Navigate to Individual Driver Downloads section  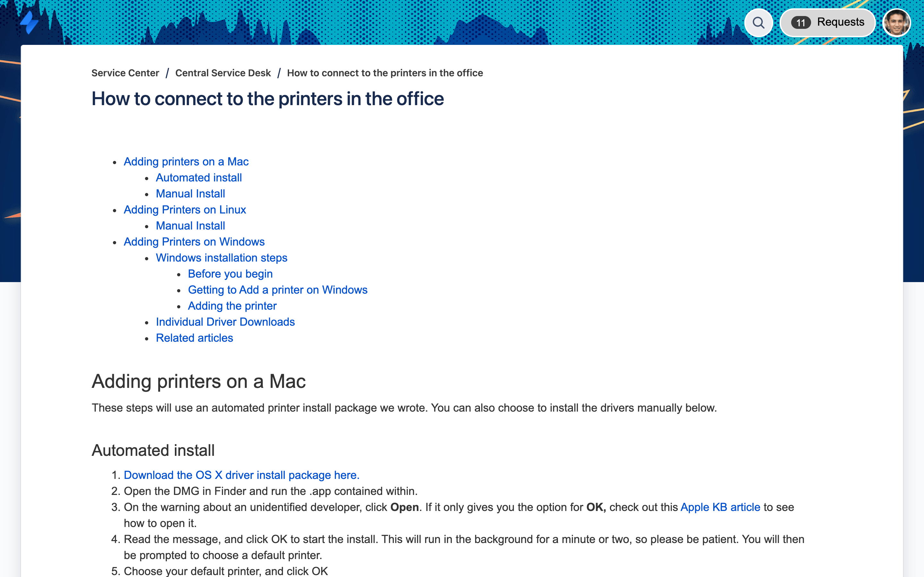tap(226, 322)
